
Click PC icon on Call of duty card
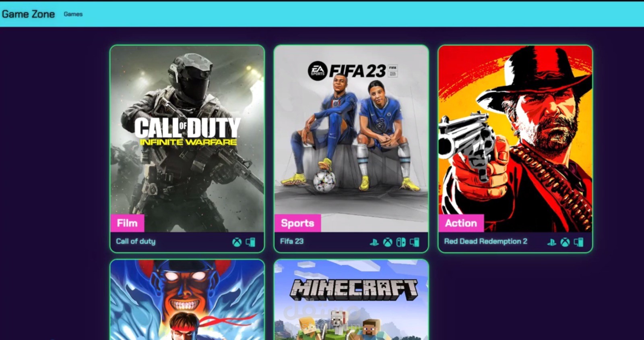point(250,242)
